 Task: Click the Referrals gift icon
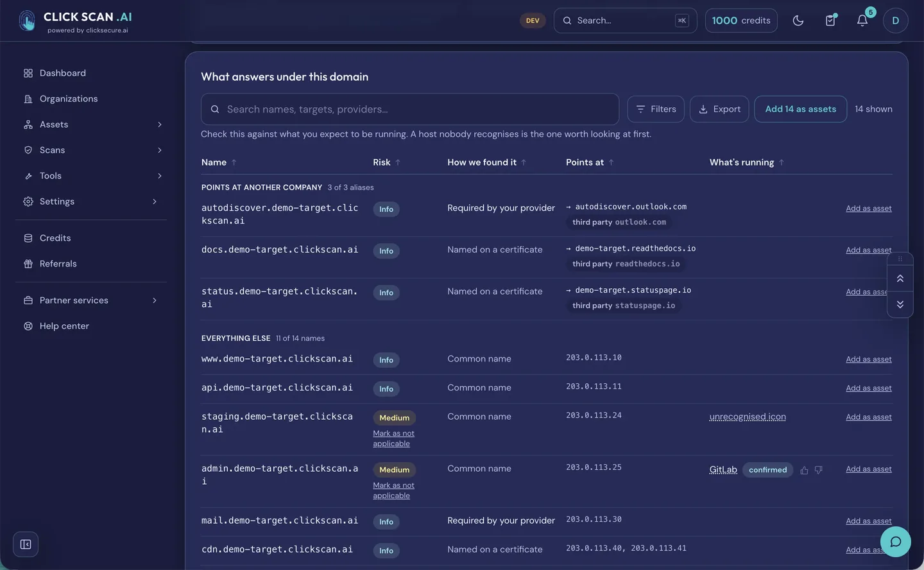click(x=28, y=264)
